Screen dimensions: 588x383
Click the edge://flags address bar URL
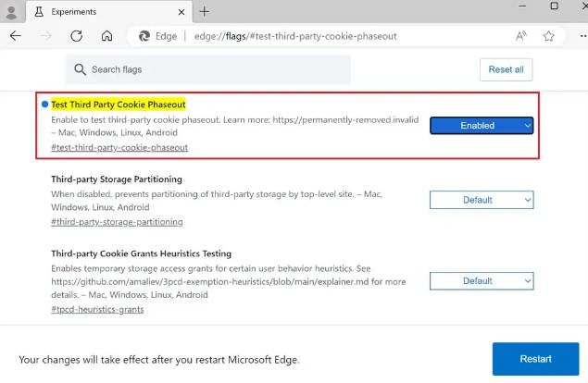pos(295,36)
